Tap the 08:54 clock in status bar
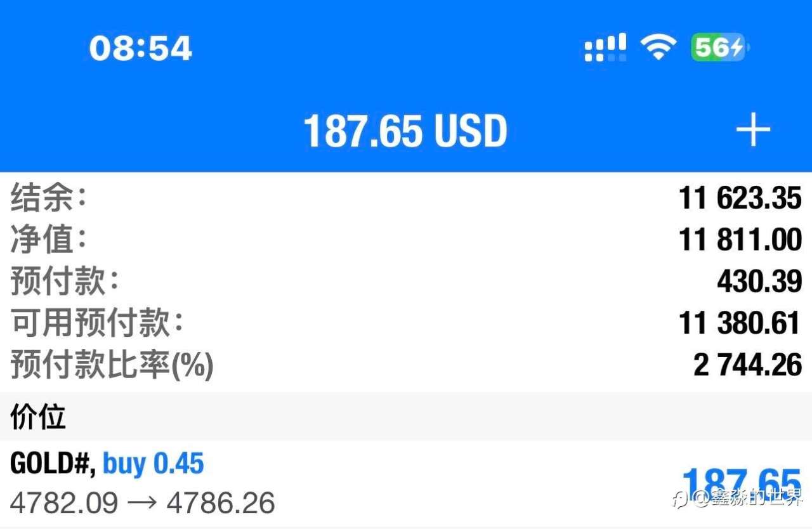 point(140,48)
